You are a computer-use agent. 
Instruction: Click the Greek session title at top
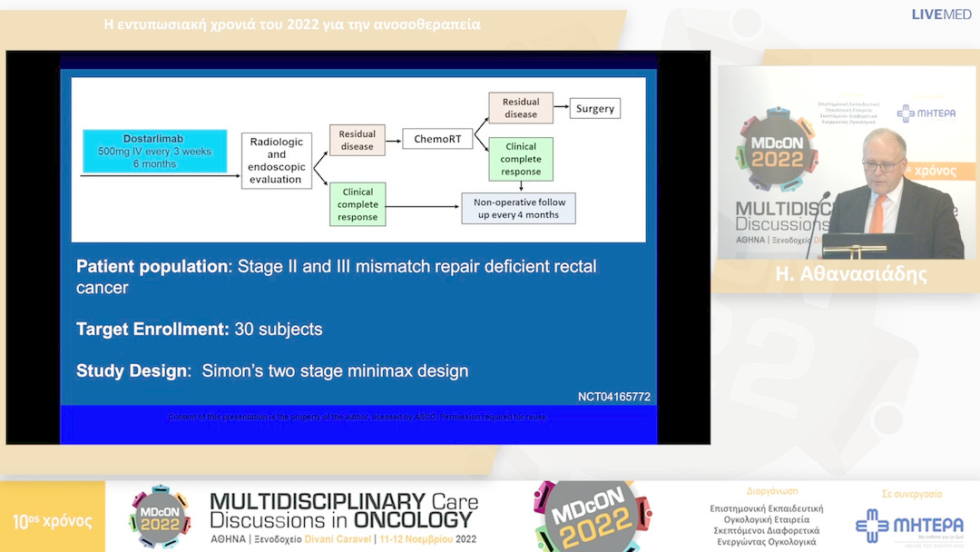(x=292, y=25)
